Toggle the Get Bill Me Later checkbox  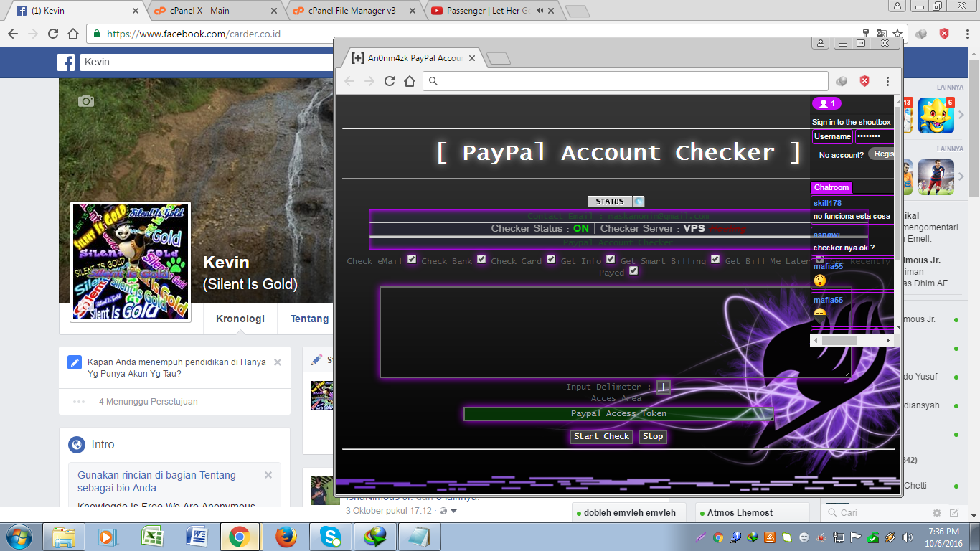(820, 259)
